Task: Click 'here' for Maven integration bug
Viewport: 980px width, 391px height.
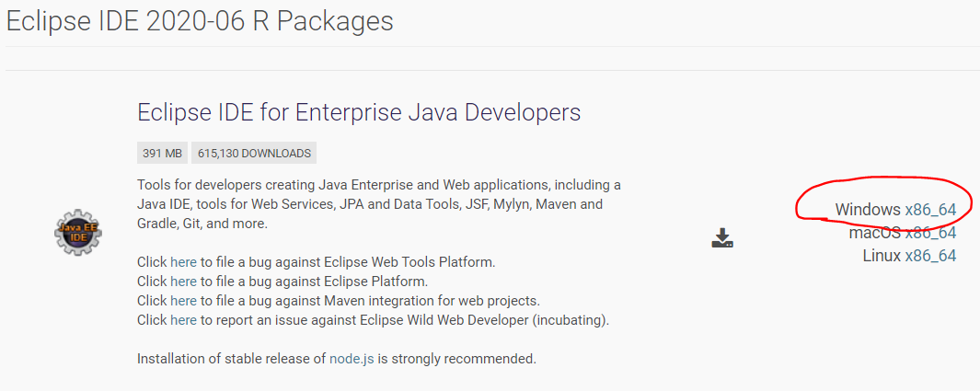Action: pyautogui.click(x=183, y=301)
